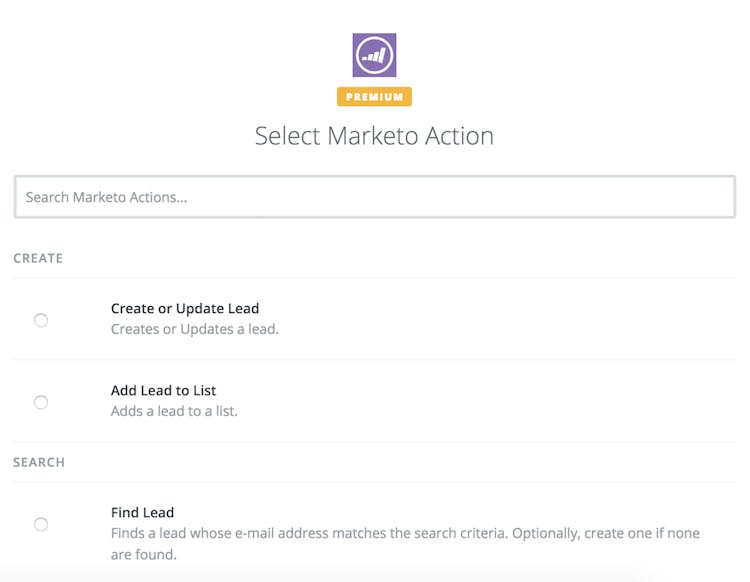This screenshot has height=582, width=750.
Task: Choose the Add Lead to List radio button
Action: point(41,402)
